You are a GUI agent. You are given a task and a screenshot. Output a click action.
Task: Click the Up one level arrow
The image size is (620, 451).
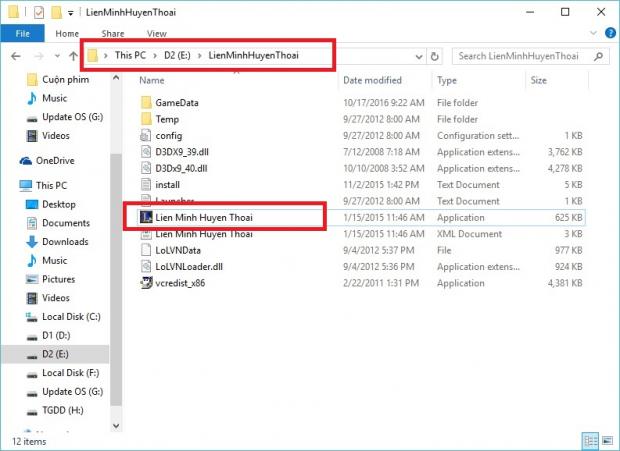tap(66, 55)
